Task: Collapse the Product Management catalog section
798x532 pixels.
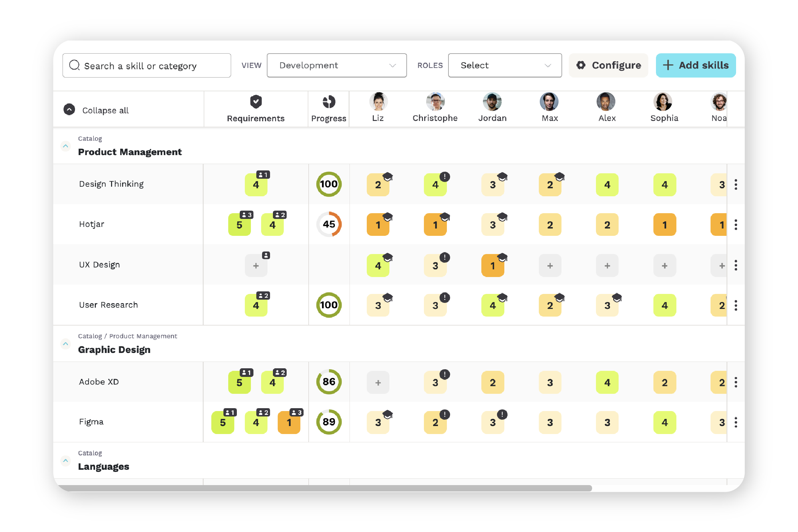Action: (65, 146)
